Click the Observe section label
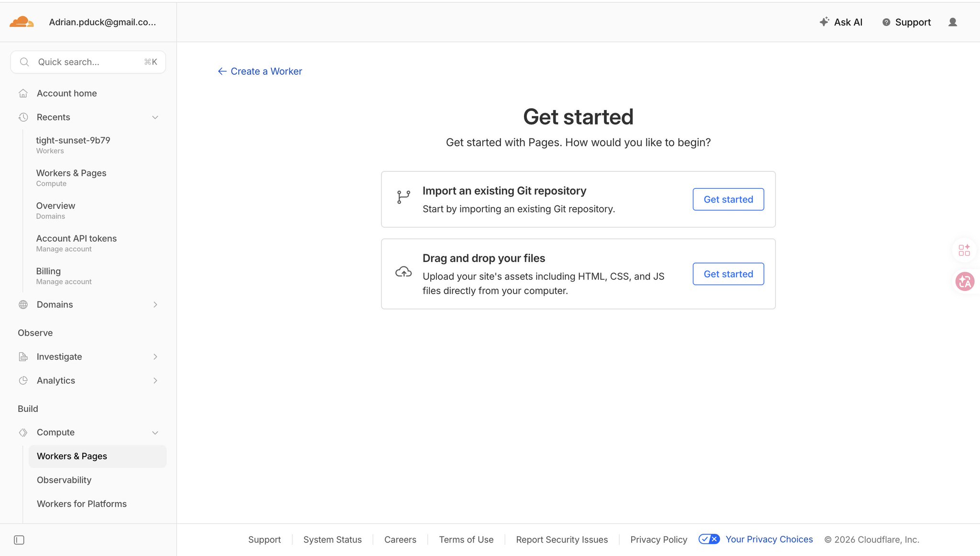980x556 pixels. coord(35,333)
